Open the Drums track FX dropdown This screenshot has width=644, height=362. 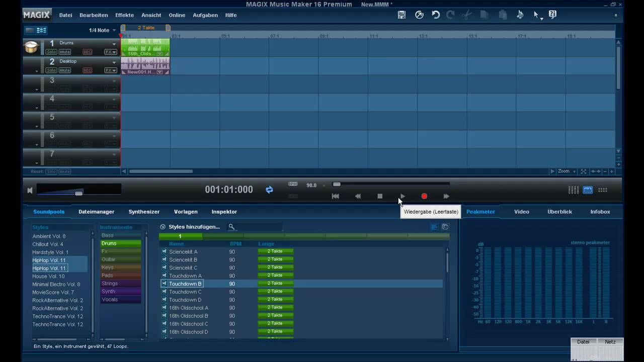pyautogui.click(x=111, y=52)
